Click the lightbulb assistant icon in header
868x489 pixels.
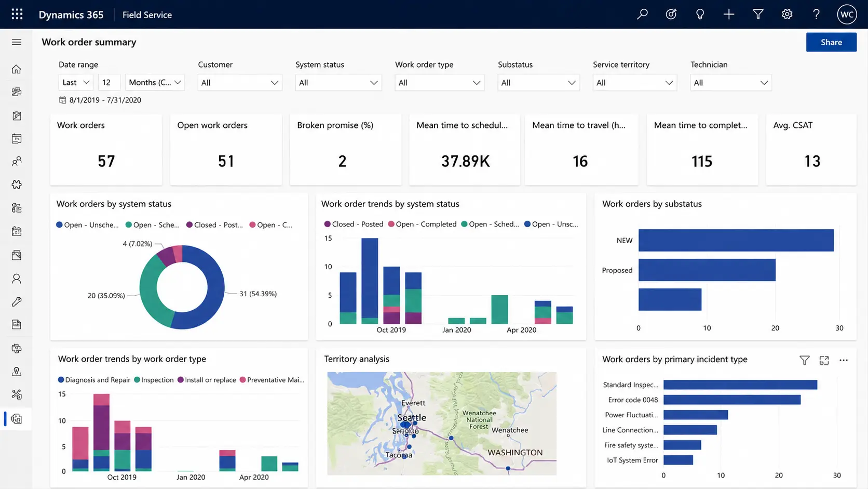[700, 14]
